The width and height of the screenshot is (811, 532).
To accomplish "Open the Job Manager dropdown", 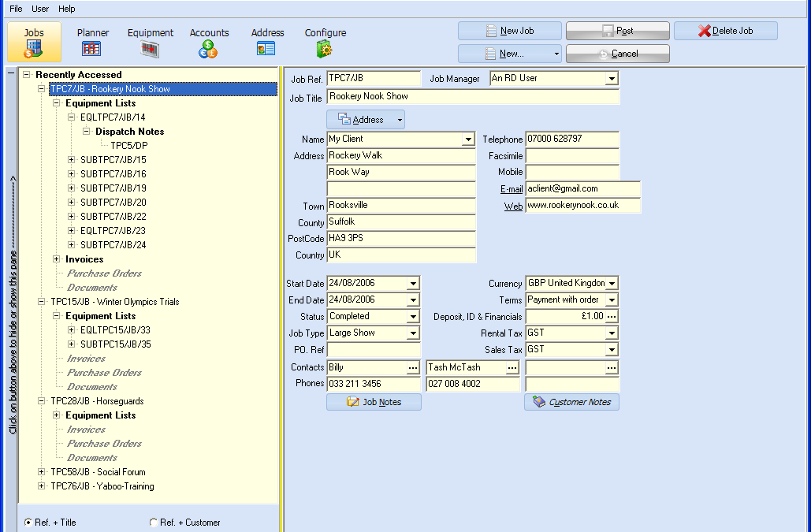I will tap(612, 79).
